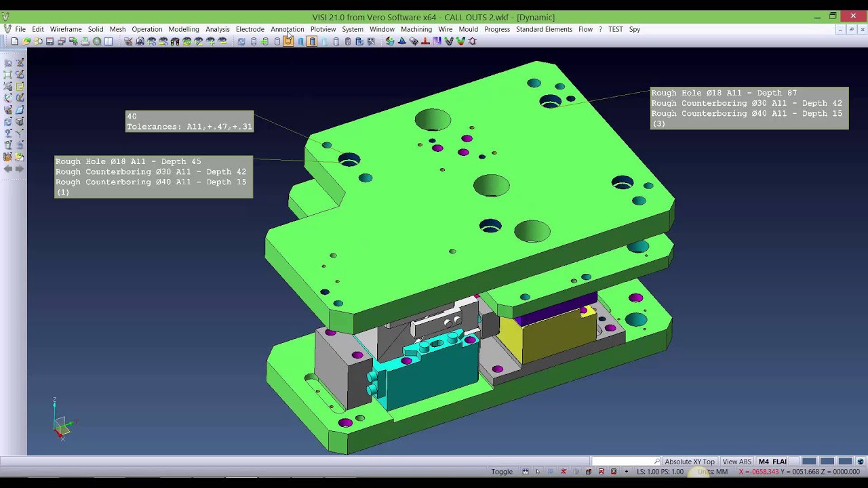Click the first blue rectangle layer button
Image resolution: width=868 pixels, height=488 pixels.
tap(809, 462)
